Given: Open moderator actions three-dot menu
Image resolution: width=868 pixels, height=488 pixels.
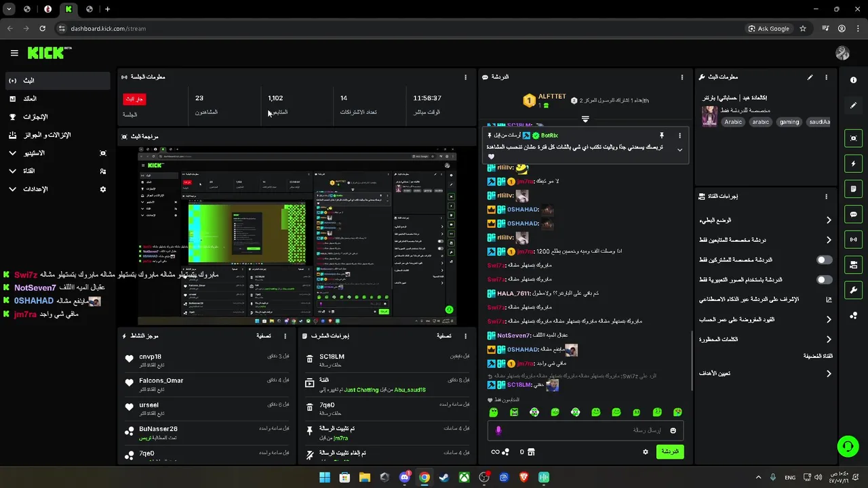Looking at the screenshot, I should coord(465,336).
